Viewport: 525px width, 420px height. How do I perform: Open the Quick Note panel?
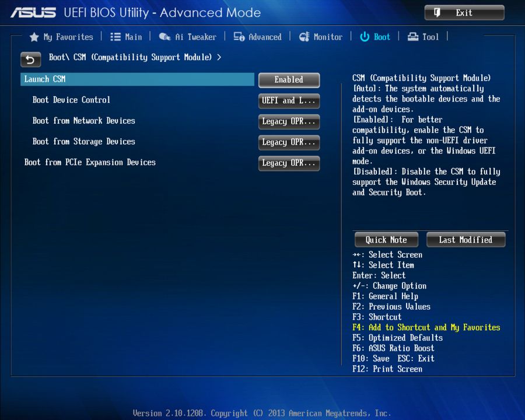tap(386, 239)
